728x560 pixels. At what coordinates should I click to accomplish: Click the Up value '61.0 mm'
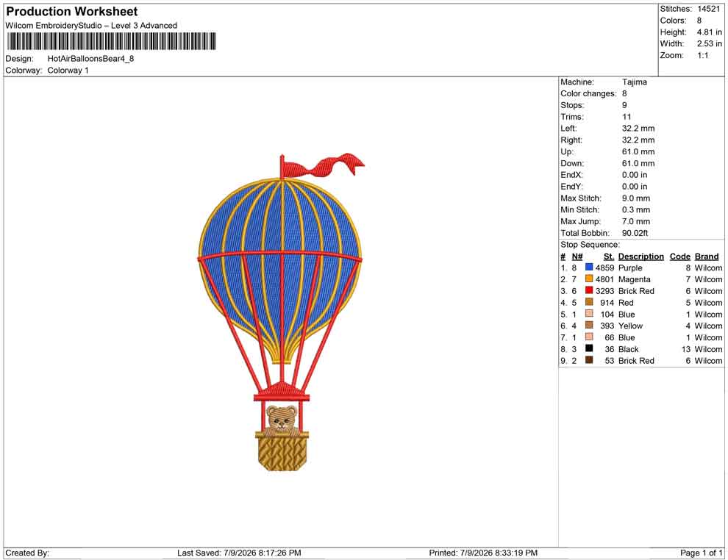(x=638, y=151)
